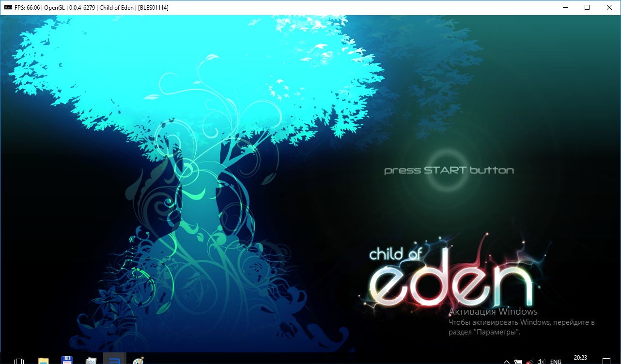621x364 pixels.
Task: Click the blue floppy disk taskbar icon
Action: click(67, 360)
